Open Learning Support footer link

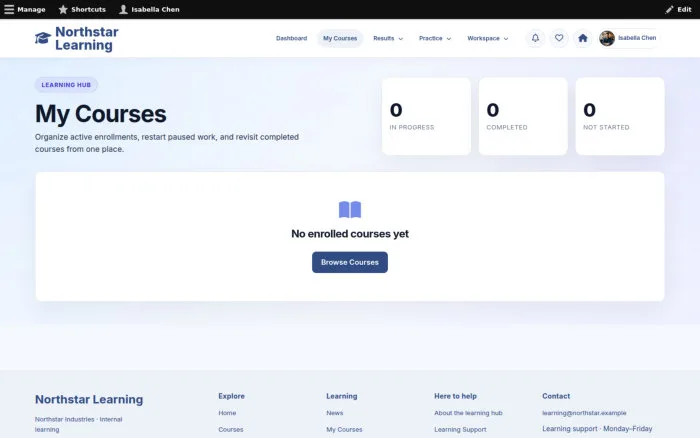(460, 430)
